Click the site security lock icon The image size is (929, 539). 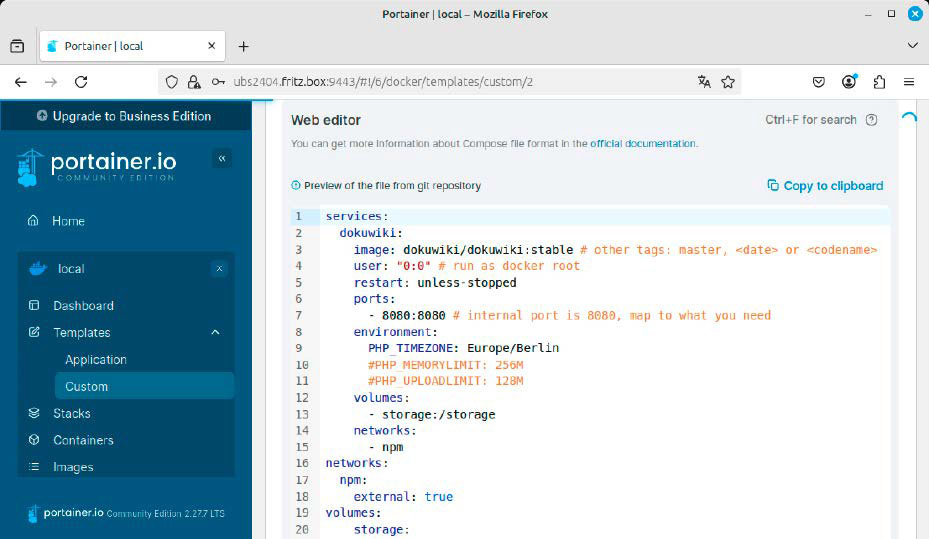click(194, 82)
